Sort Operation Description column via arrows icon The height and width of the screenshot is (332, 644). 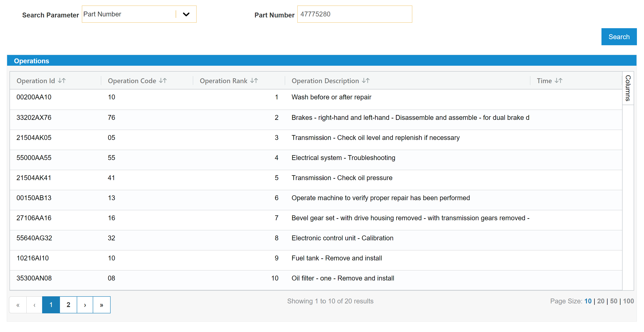point(366,81)
